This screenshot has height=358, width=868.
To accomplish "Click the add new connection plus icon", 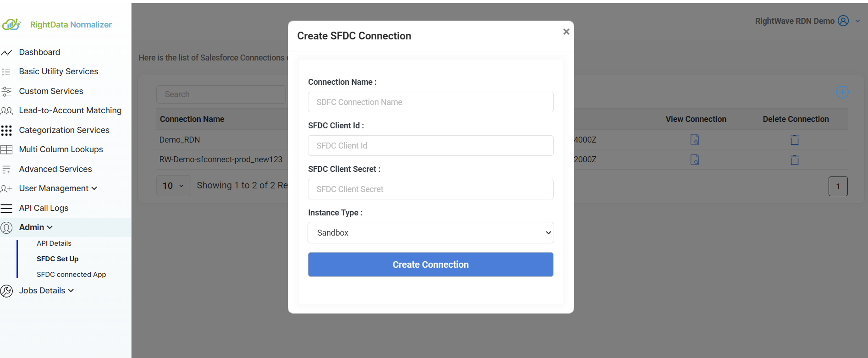I will click(842, 92).
